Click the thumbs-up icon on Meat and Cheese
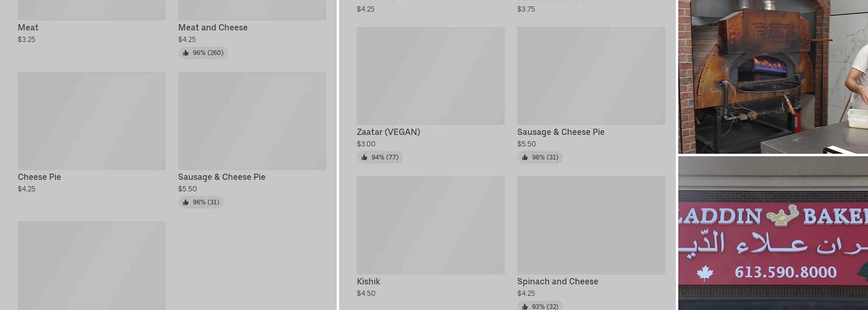The image size is (868, 310). point(185,53)
